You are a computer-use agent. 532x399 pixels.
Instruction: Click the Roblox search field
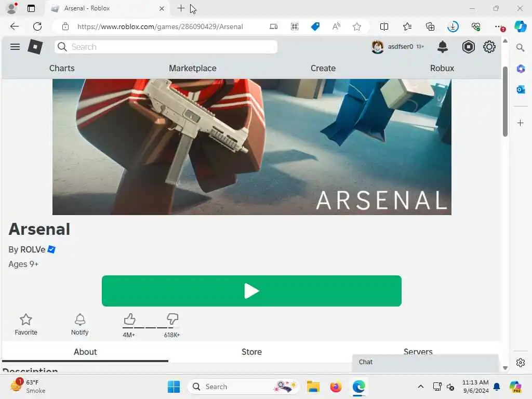[166, 47]
